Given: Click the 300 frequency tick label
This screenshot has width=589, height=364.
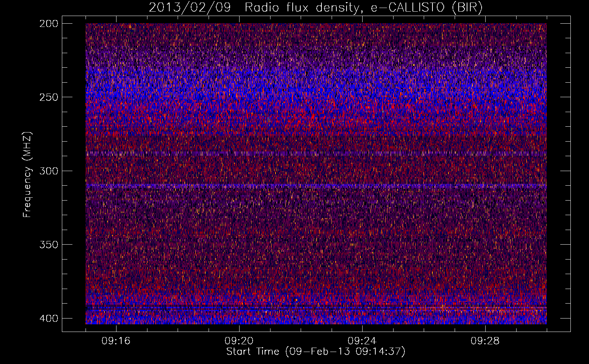Looking at the screenshot, I should pyautogui.click(x=48, y=171).
